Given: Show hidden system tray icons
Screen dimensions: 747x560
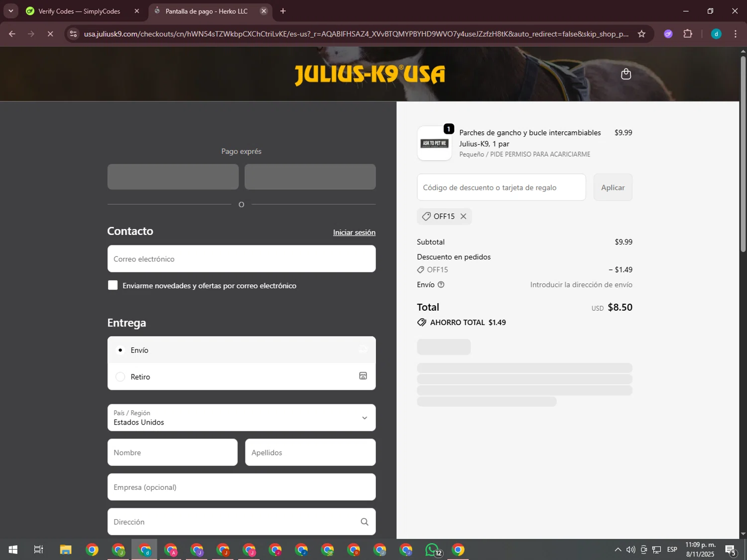Looking at the screenshot, I should pyautogui.click(x=618, y=550).
